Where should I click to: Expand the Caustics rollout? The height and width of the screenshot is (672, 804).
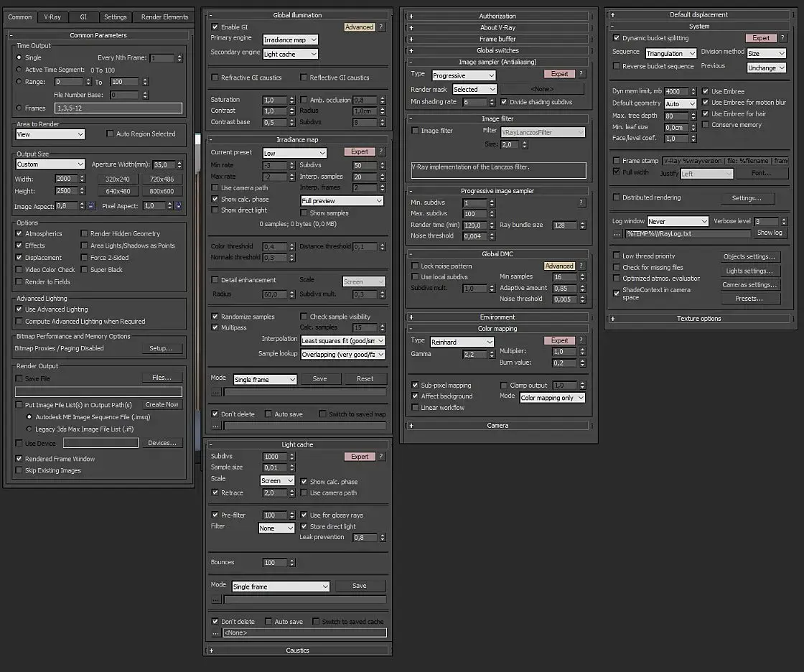tap(297, 650)
